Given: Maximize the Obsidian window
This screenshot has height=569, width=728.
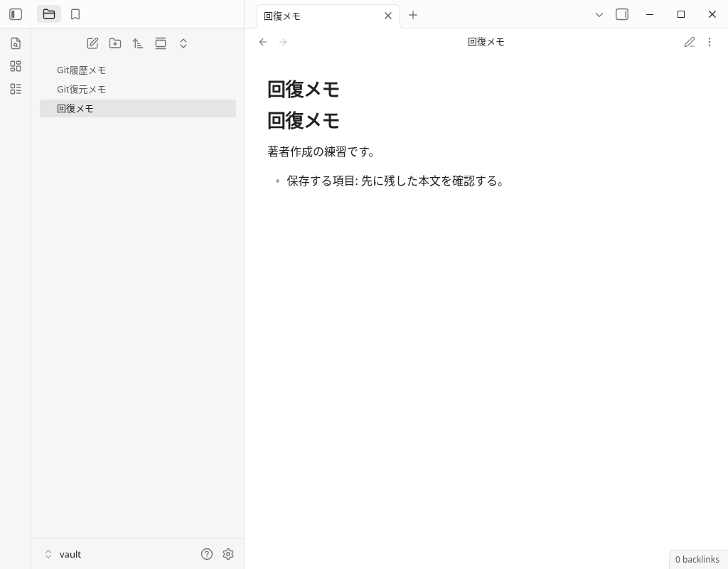Looking at the screenshot, I should [681, 14].
